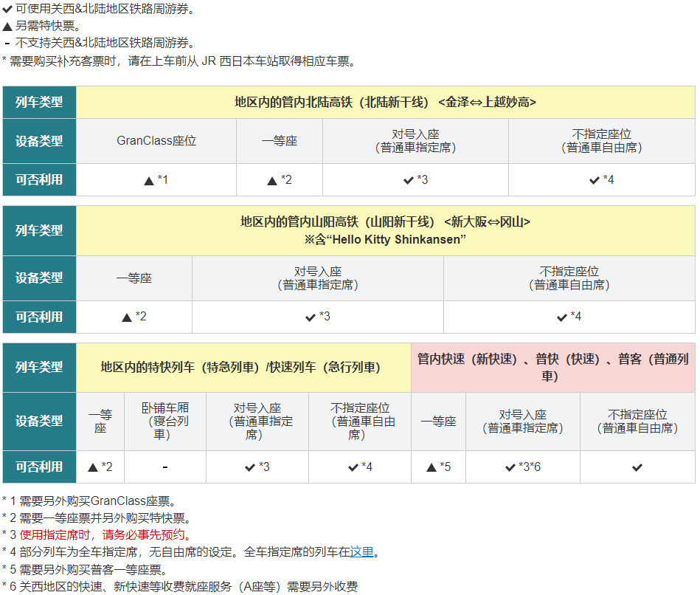Screen dimensions: 700x595
Task: Click the triangle under Sanyo Shinkansen 一等座
Action: (x=127, y=317)
